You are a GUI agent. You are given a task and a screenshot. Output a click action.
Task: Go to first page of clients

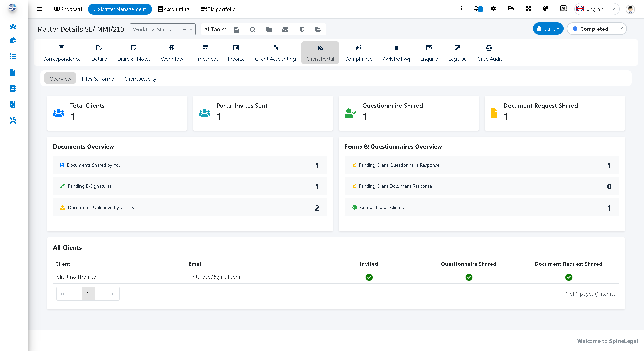[63, 294]
